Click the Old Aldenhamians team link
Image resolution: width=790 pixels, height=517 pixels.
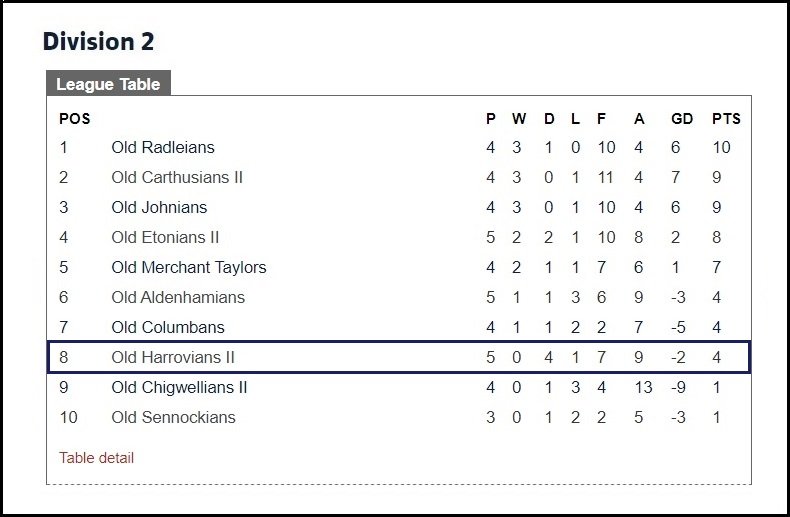(178, 297)
